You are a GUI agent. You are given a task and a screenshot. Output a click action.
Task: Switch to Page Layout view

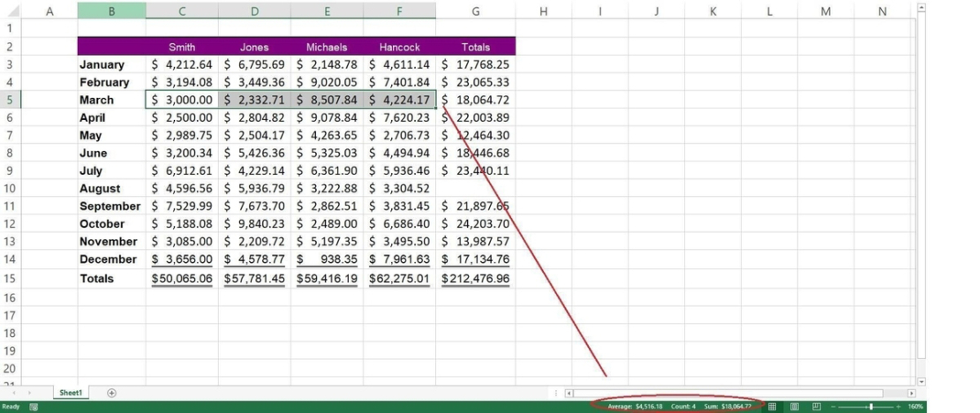pyautogui.click(x=795, y=407)
